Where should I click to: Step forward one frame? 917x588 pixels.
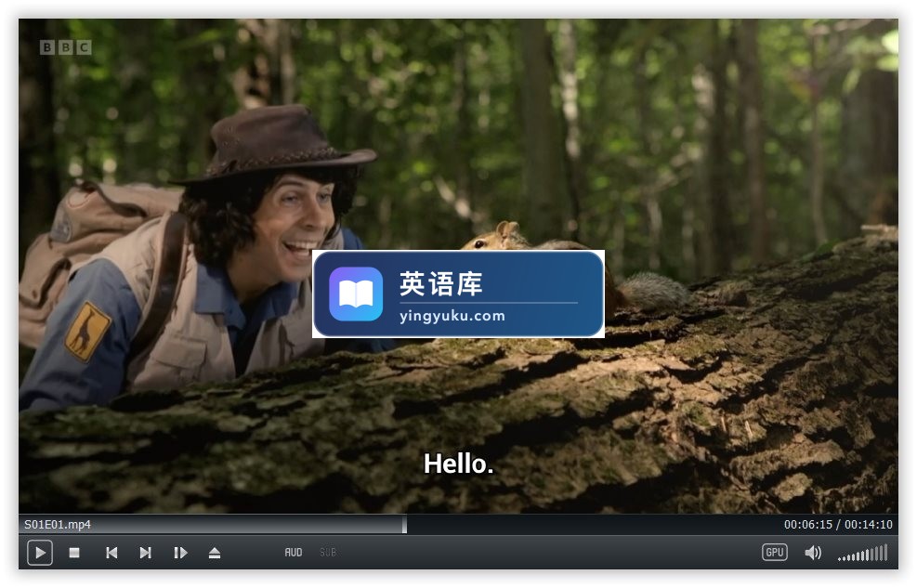click(180, 553)
